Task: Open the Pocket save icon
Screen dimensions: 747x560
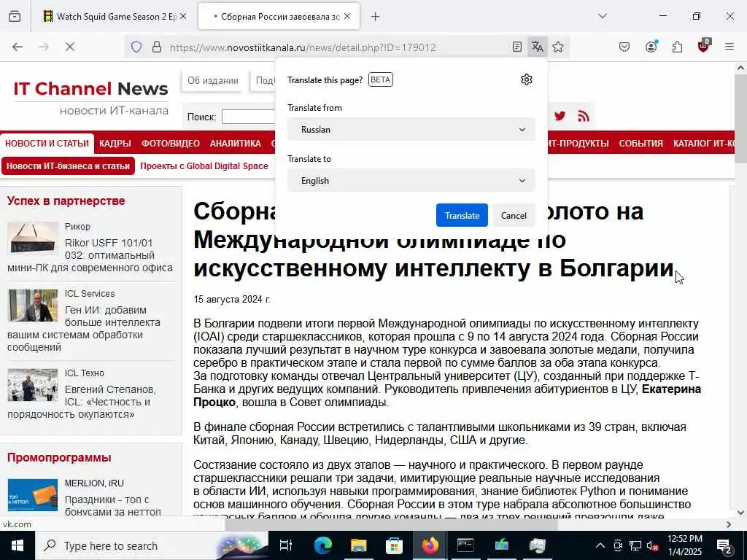Action: coord(624,47)
